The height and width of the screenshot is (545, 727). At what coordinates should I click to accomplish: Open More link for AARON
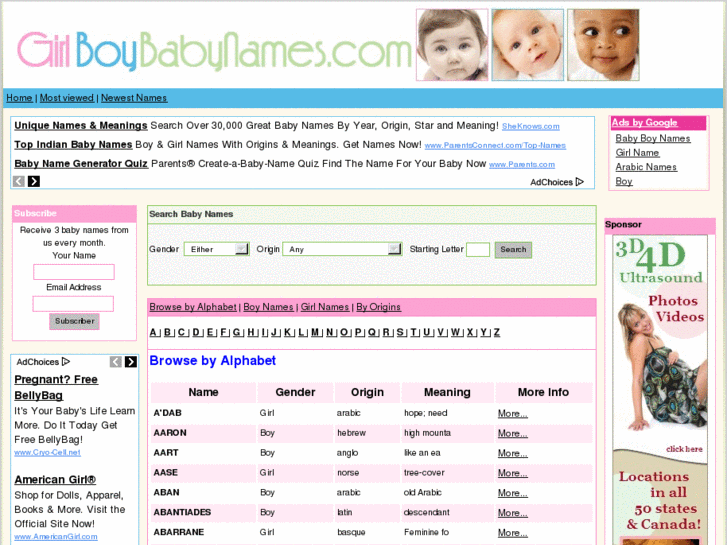pyautogui.click(x=512, y=433)
